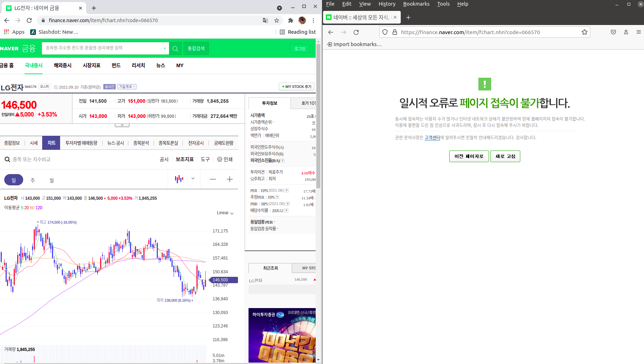Screen dimensions: 644x364
Task: Click Import bookmarks in Firefox
Action: [354, 44]
